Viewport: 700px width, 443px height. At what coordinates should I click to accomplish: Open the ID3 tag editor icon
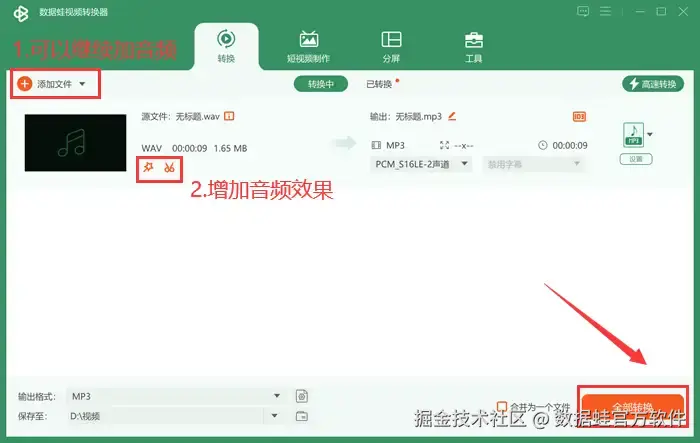579,117
